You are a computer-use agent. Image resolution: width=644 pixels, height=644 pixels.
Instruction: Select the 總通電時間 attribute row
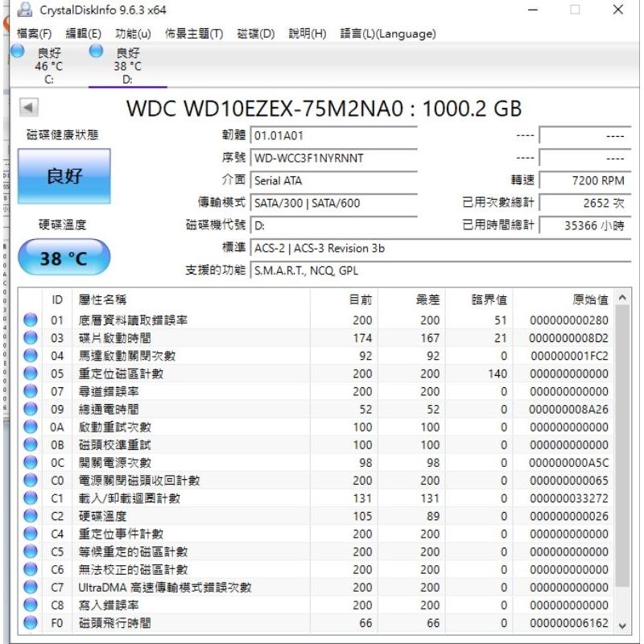316,409
